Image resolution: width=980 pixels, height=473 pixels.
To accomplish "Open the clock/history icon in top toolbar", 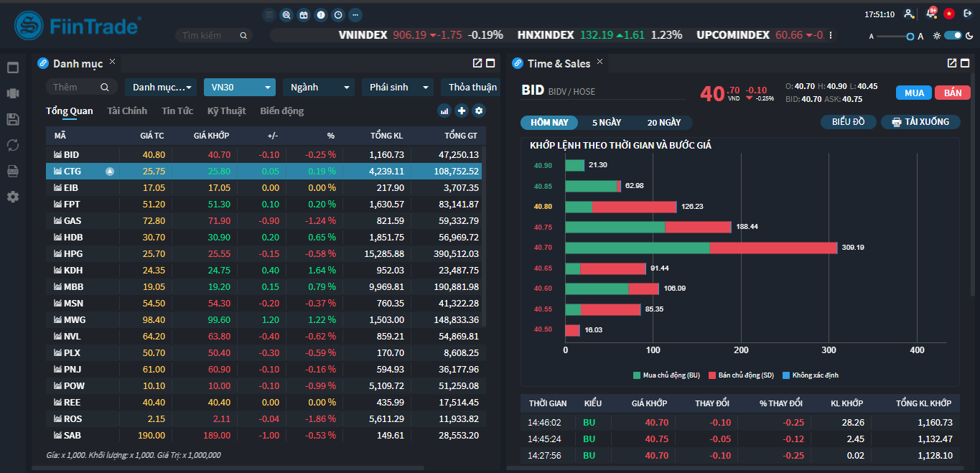I will coord(337,14).
